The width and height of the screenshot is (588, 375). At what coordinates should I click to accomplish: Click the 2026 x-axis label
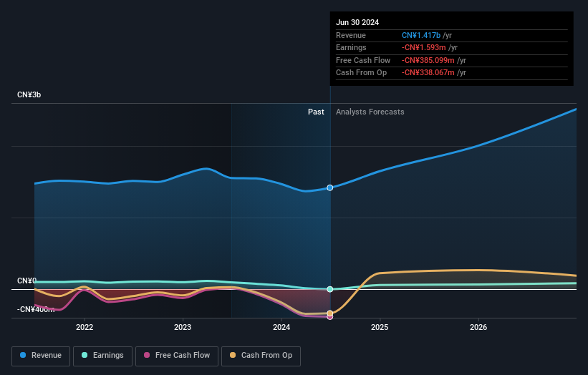[478, 327]
